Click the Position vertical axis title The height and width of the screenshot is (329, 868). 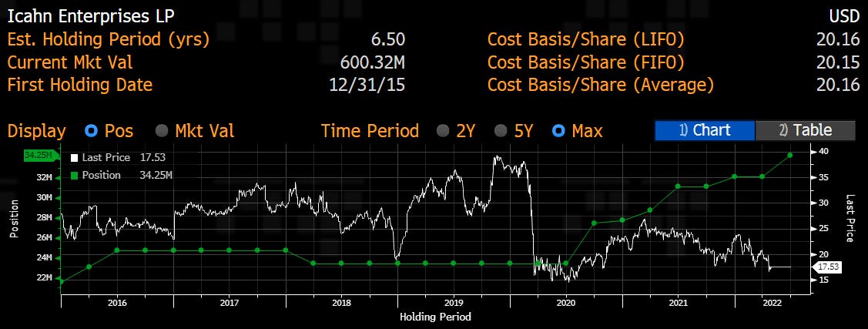14,219
